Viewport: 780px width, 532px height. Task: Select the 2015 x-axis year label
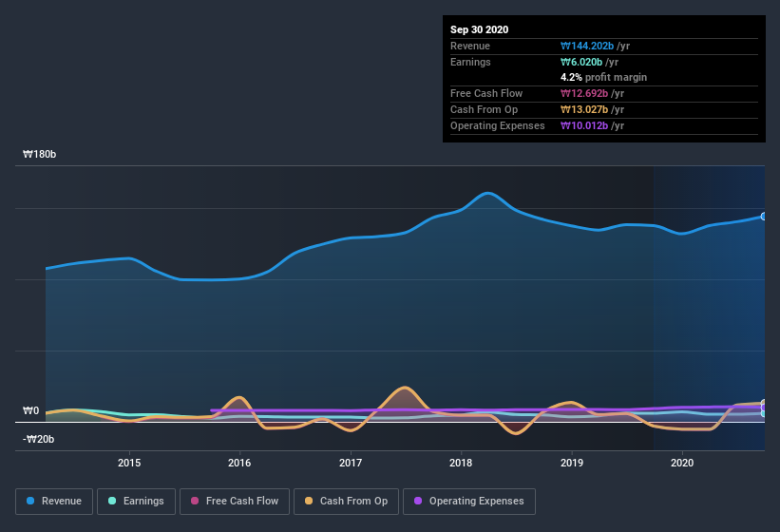[129, 463]
